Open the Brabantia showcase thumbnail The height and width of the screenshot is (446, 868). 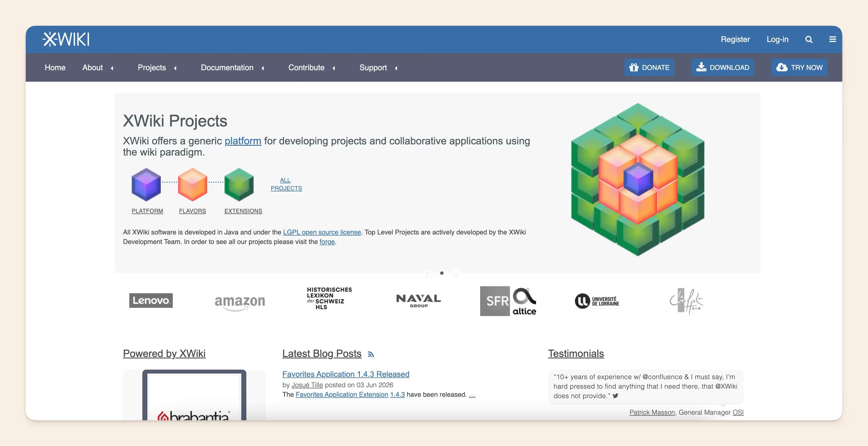(194, 395)
